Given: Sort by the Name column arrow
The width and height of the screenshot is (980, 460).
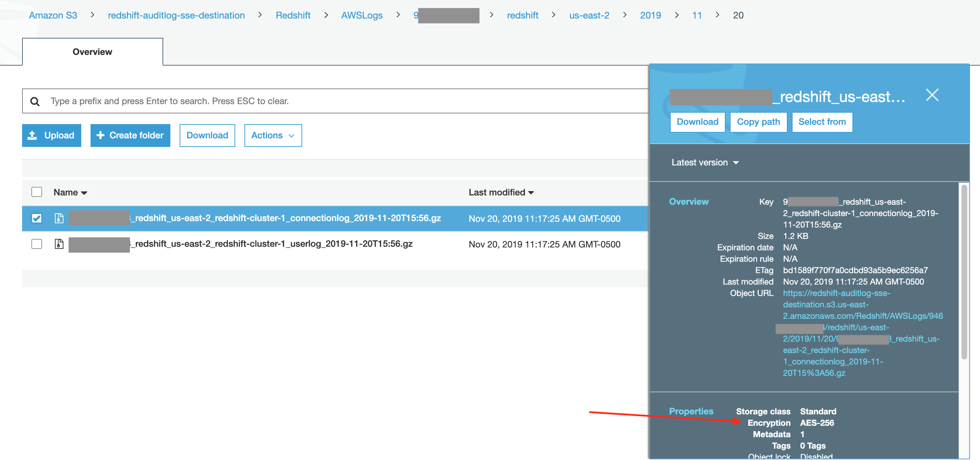Looking at the screenshot, I should pyautogui.click(x=84, y=193).
